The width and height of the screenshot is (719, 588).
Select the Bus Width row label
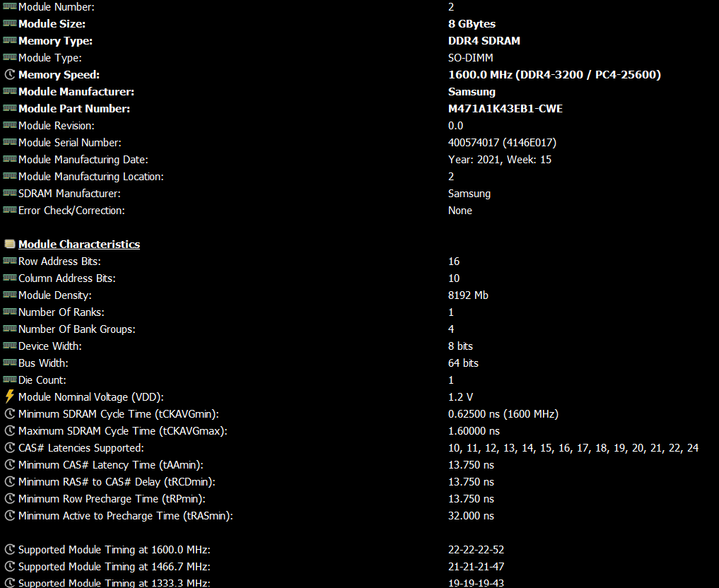(43, 363)
